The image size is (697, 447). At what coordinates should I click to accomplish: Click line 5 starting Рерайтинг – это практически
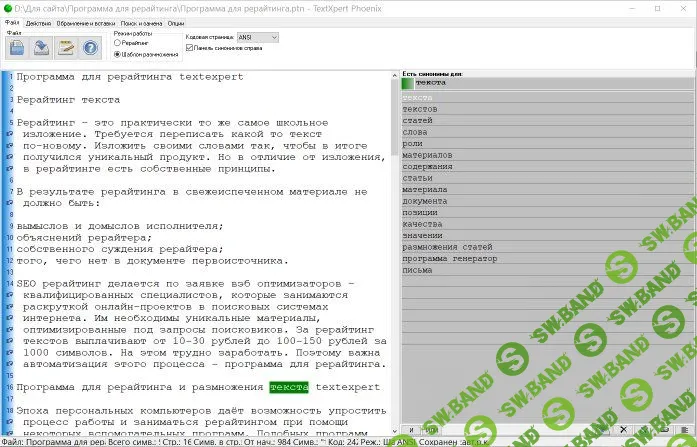(172, 123)
